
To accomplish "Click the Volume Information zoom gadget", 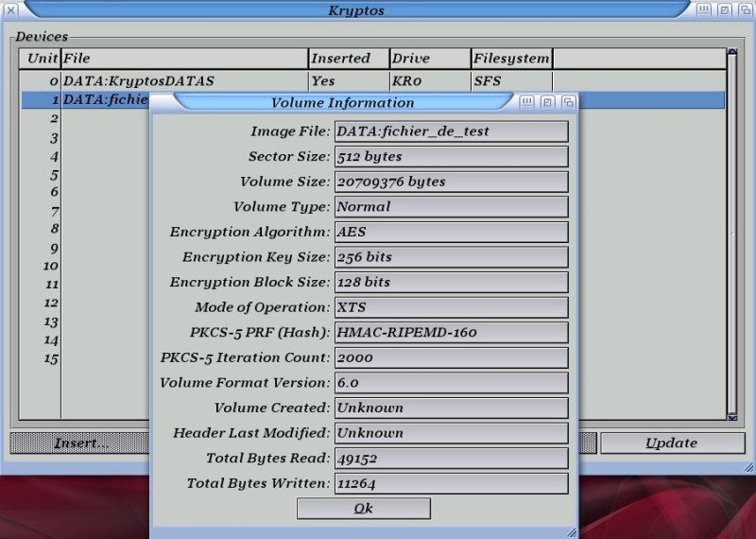I will coord(548,102).
